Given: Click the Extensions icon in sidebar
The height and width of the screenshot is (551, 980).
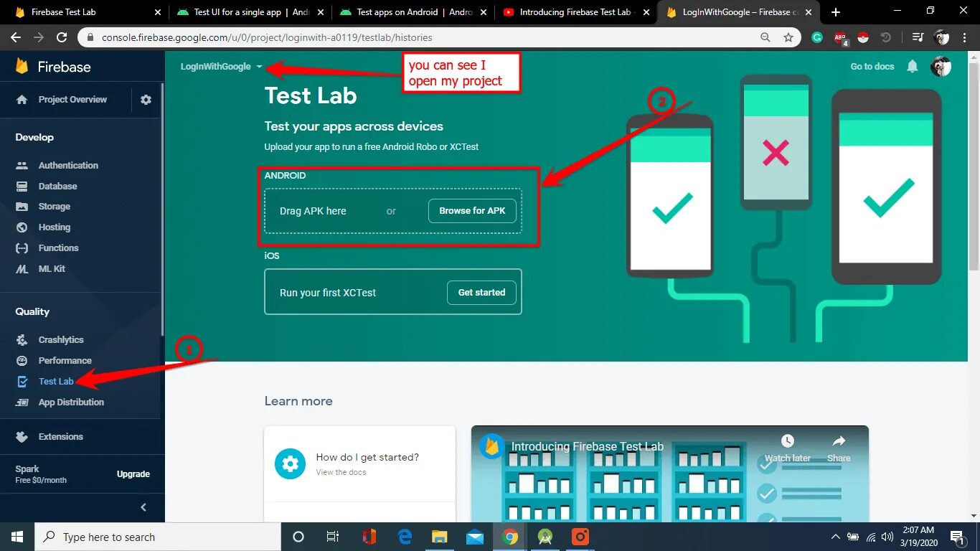Looking at the screenshot, I should [x=22, y=437].
